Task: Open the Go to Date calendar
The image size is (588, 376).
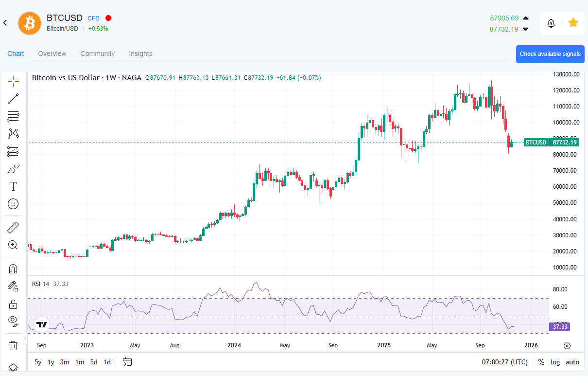Action: pos(127,362)
